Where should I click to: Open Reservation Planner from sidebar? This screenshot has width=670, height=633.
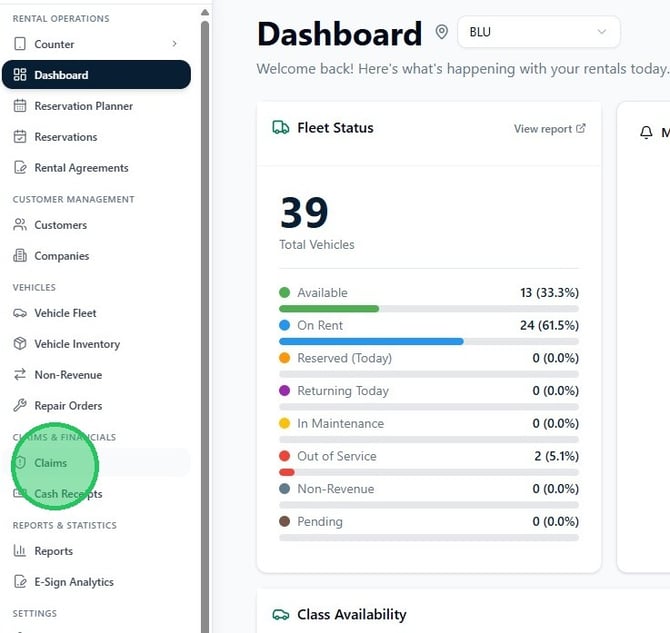[96, 106]
